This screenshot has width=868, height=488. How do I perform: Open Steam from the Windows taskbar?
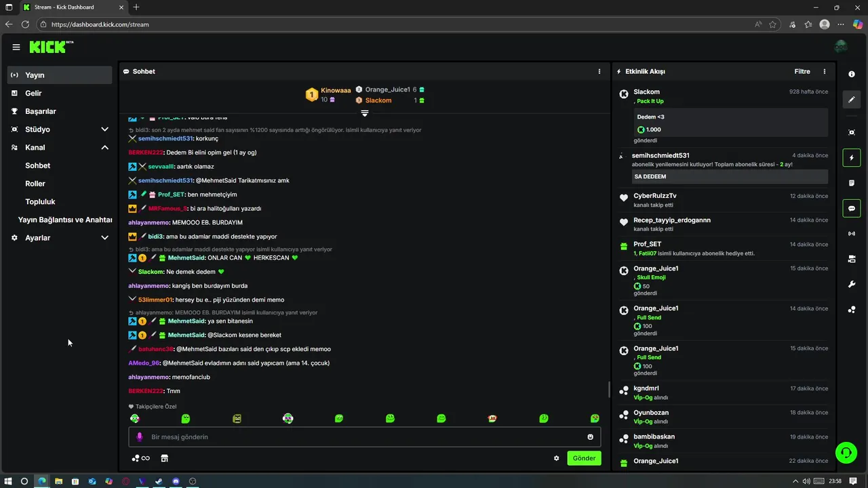tap(159, 481)
